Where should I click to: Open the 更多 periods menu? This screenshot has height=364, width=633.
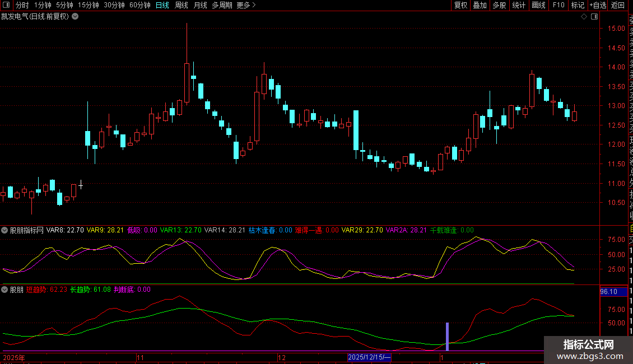click(246, 5)
